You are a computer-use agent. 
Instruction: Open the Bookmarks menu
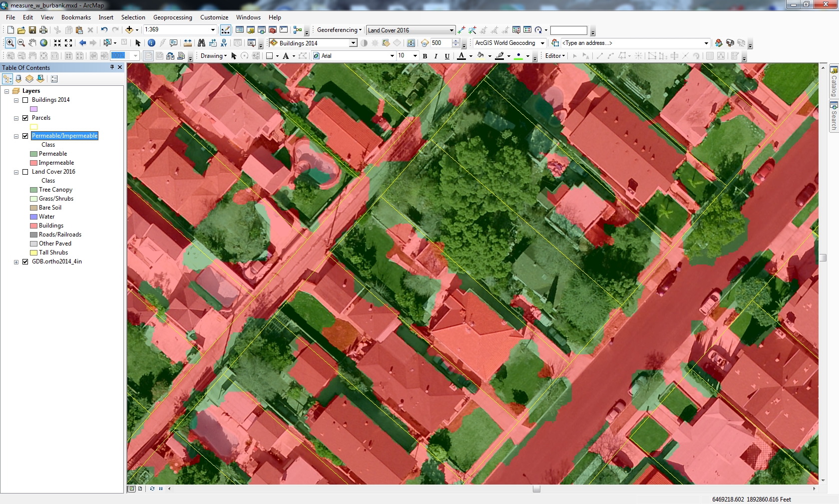pos(76,17)
